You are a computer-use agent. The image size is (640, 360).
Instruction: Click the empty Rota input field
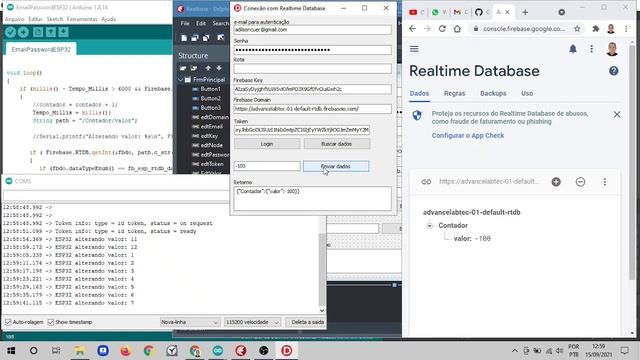[x=313, y=69]
